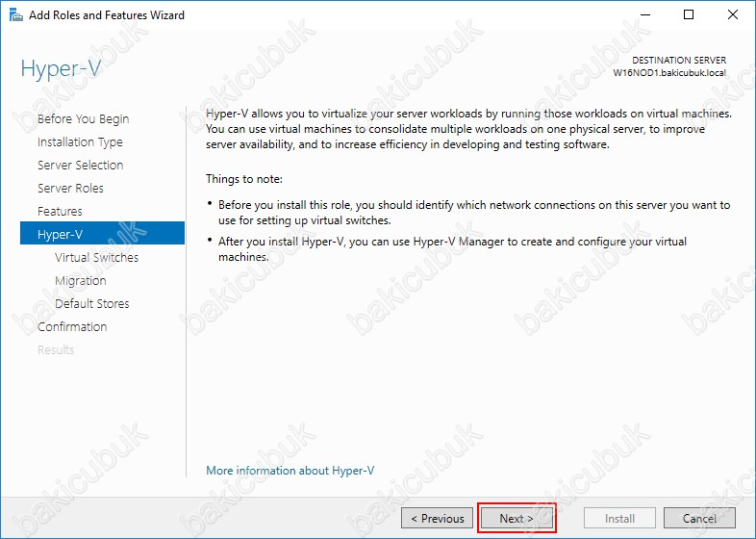Go to the Migration sub-step
This screenshot has height=539, width=756.
pos(80,281)
